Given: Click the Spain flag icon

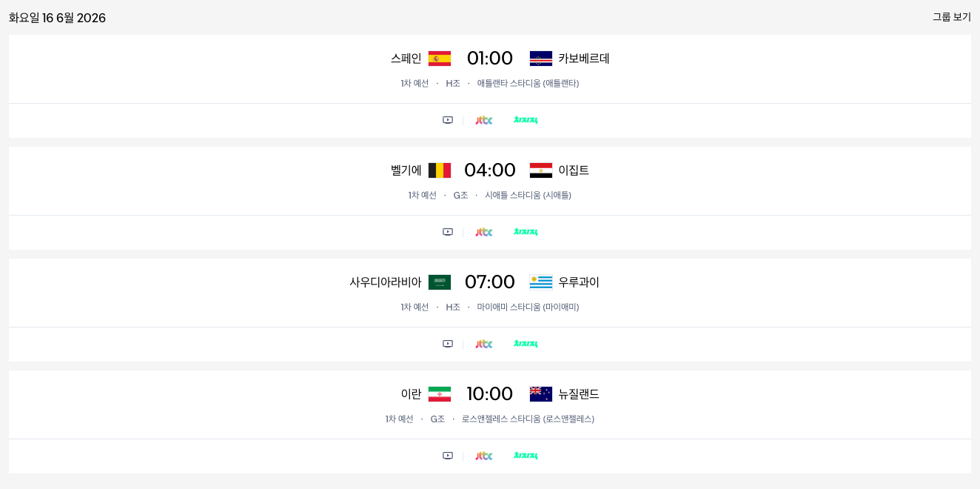Looking at the screenshot, I should click(440, 59).
